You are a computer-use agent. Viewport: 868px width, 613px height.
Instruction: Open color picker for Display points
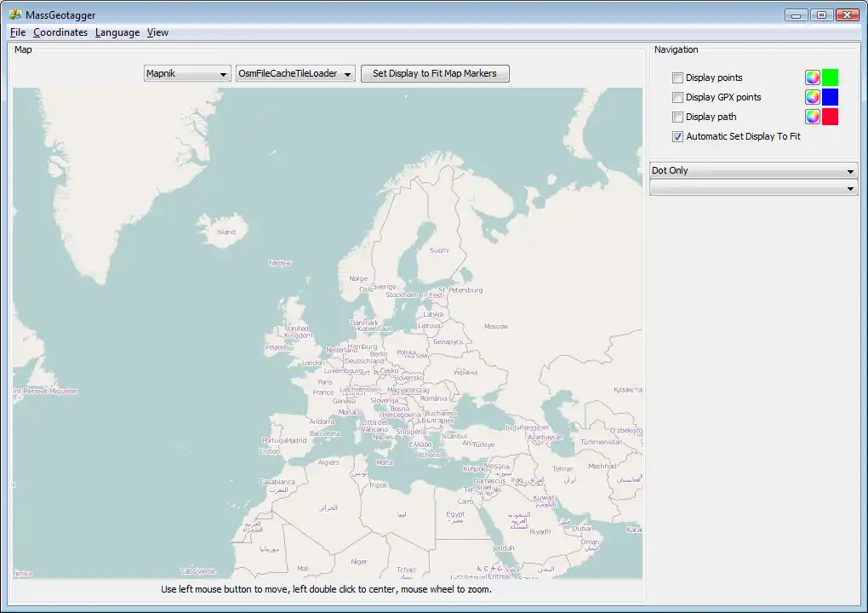(x=813, y=77)
